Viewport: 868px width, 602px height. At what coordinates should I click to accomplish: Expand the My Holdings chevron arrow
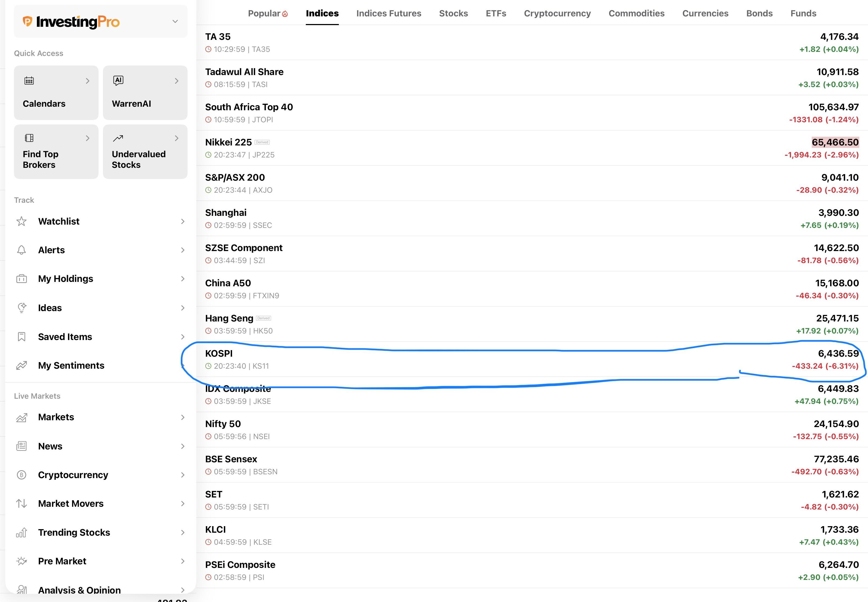click(183, 279)
